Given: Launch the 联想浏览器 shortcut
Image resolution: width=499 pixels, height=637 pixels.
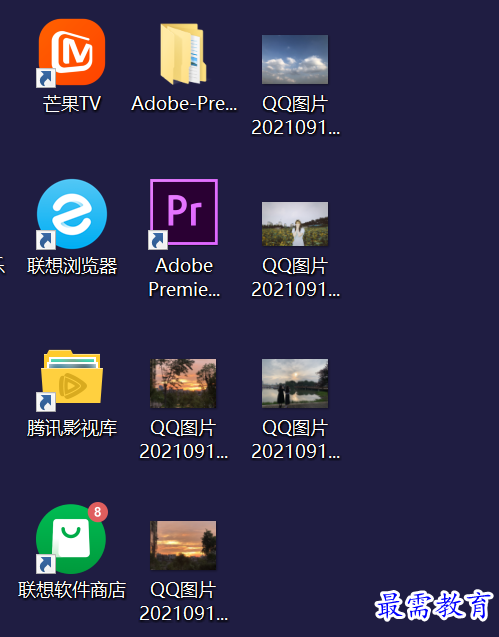Looking at the screenshot, I should (72, 214).
